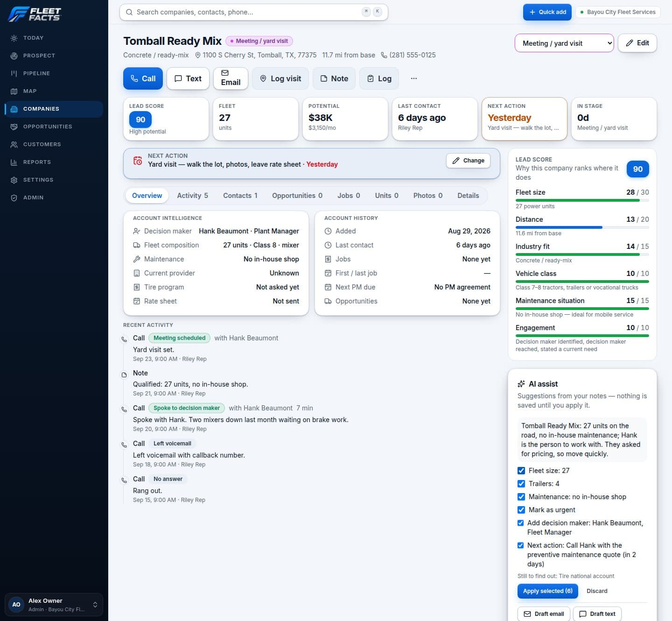Click the overdue calendar icon in Next Action
Screen dimensions: 672x621
pos(138,161)
